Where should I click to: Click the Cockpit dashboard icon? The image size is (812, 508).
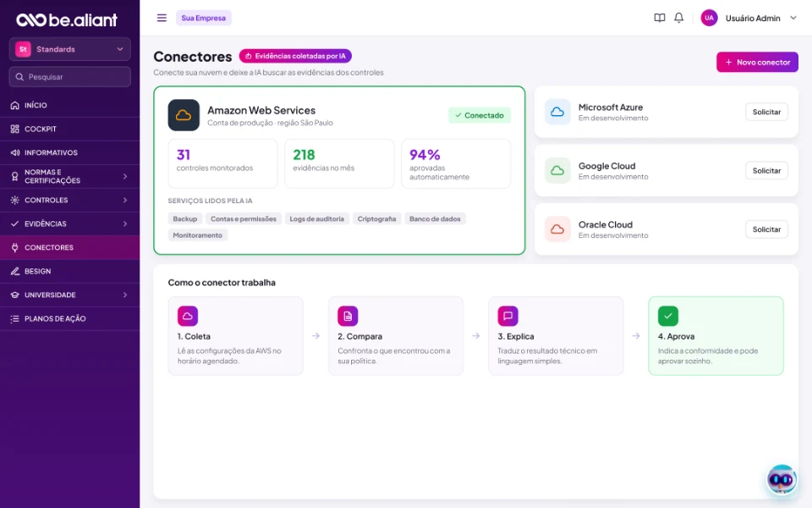point(15,129)
